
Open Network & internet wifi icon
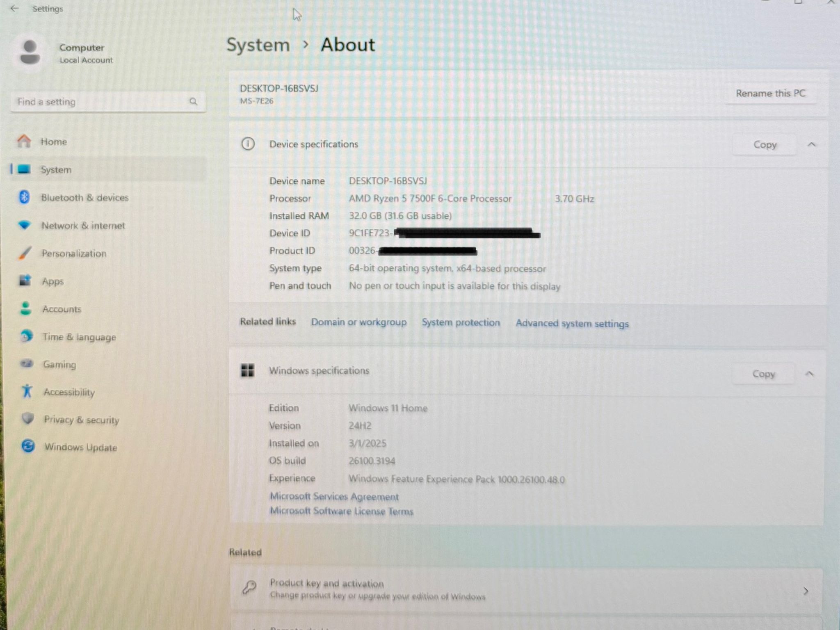[25, 225]
